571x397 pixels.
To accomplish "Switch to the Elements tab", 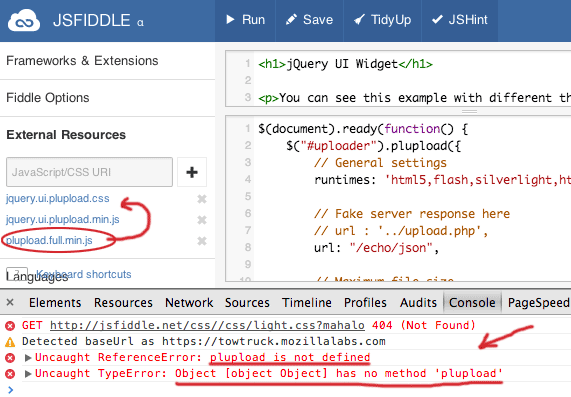I will pos(55,303).
